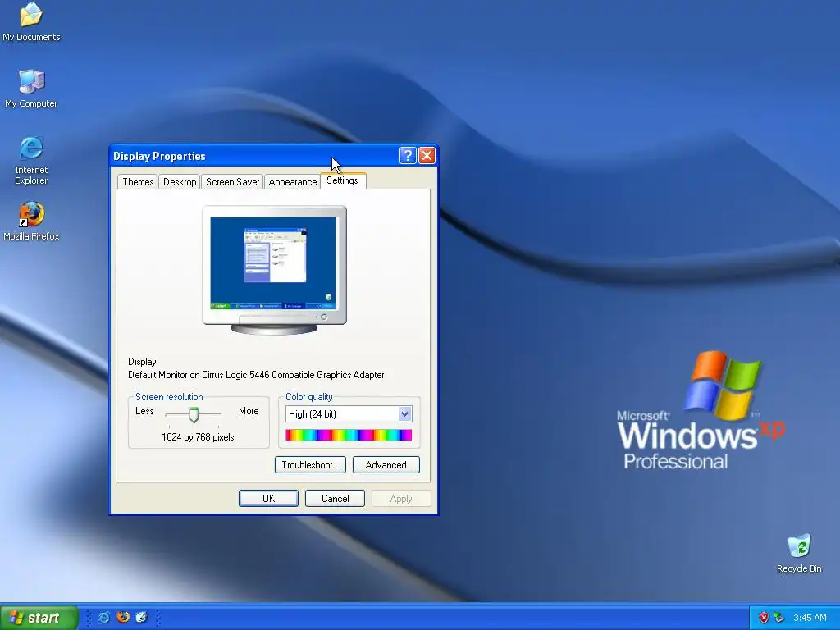Click the third Quick Launch icon

coord(141,617)
